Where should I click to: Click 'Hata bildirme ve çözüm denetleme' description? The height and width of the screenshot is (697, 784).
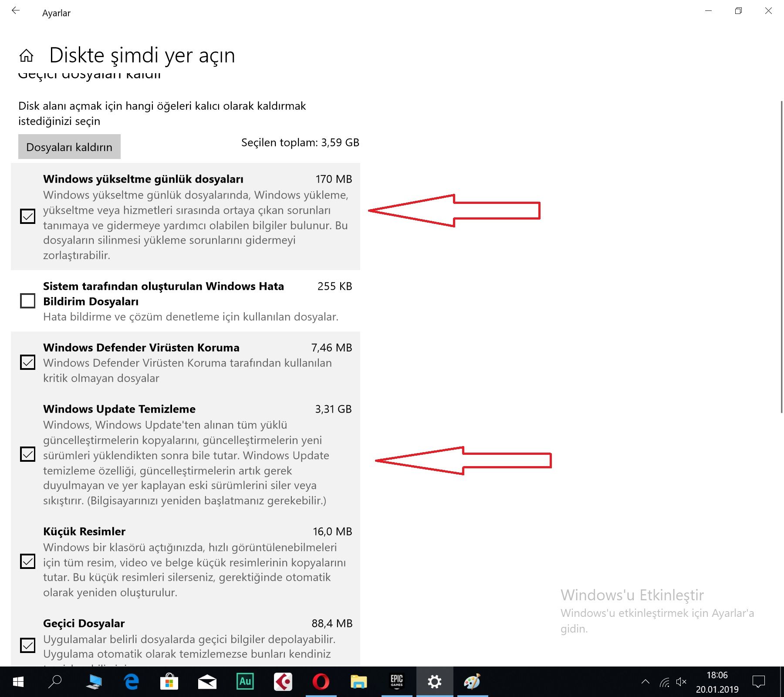pyautogui.click(x=191, y=317)
